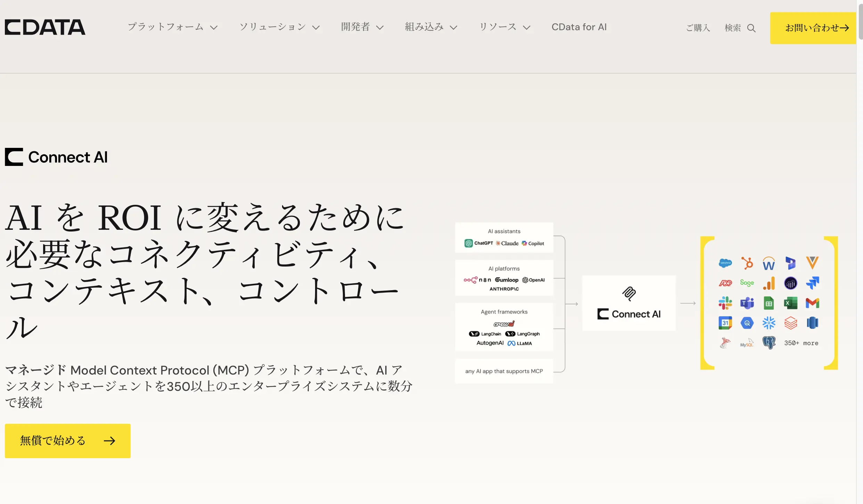
Task: Click the crewai logo
Action: click(x=504, y=324)
